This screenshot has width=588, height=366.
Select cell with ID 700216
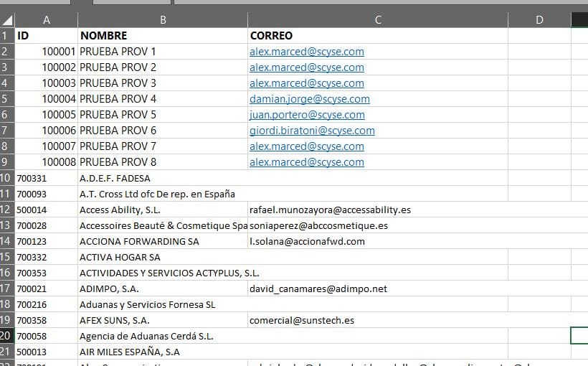(46, 304)
